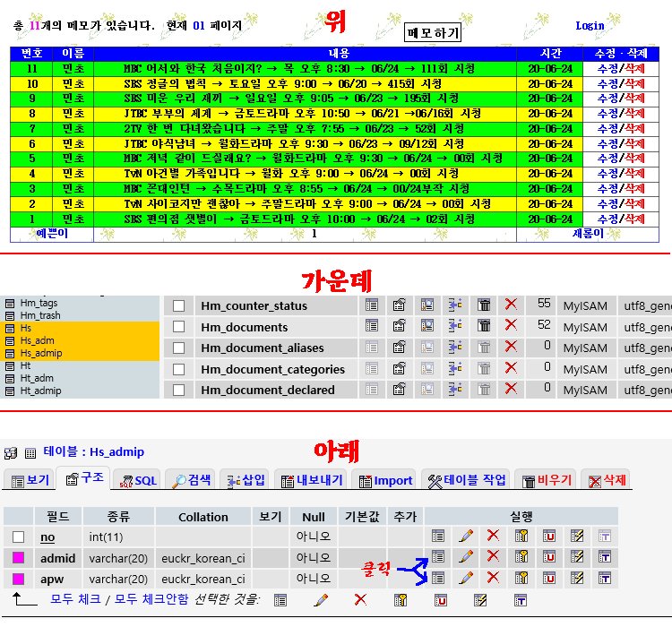This screenshot has width=672, height=627.
Task: Switch to the 구조 tab
Action: 84,477
